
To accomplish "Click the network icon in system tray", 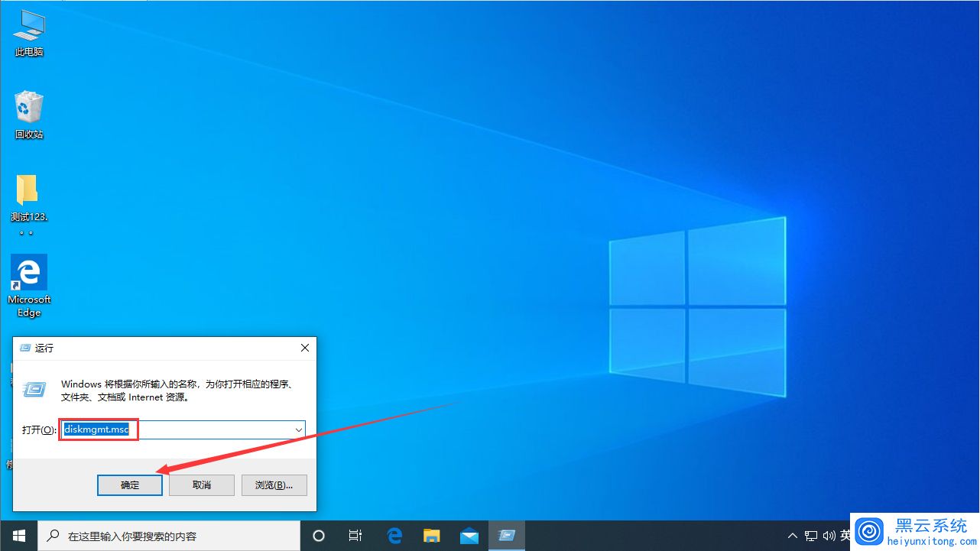I will click(811, 536).
